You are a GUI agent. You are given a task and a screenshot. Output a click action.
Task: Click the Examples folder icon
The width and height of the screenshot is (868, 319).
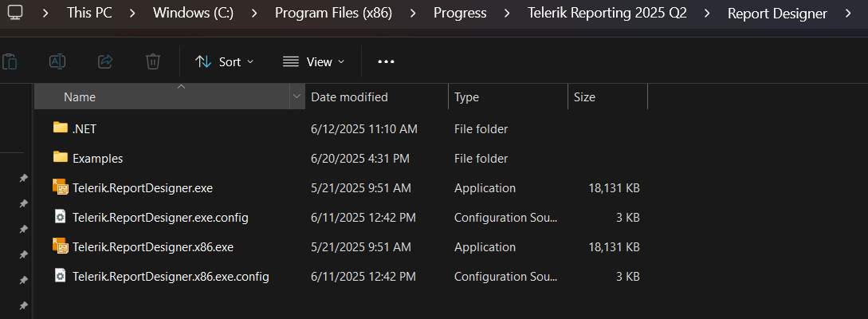tap(60, 158)
